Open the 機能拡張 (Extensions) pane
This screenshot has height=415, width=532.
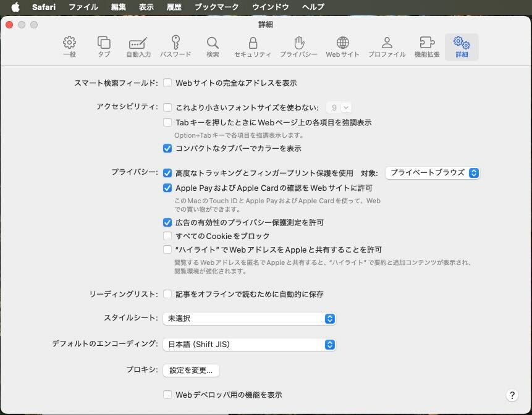click(x=427, y=47)
